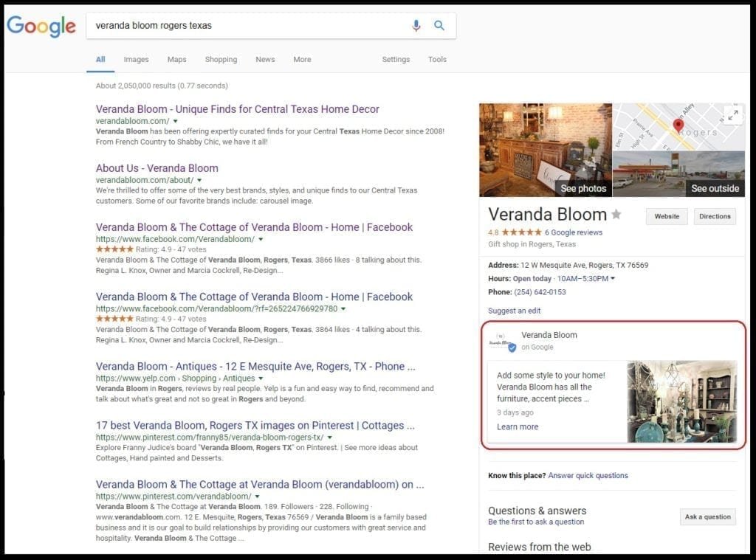Click the 12 W Mesquite Ave address text
This screenshot has width=756, height=560.
tap(585, 265)
